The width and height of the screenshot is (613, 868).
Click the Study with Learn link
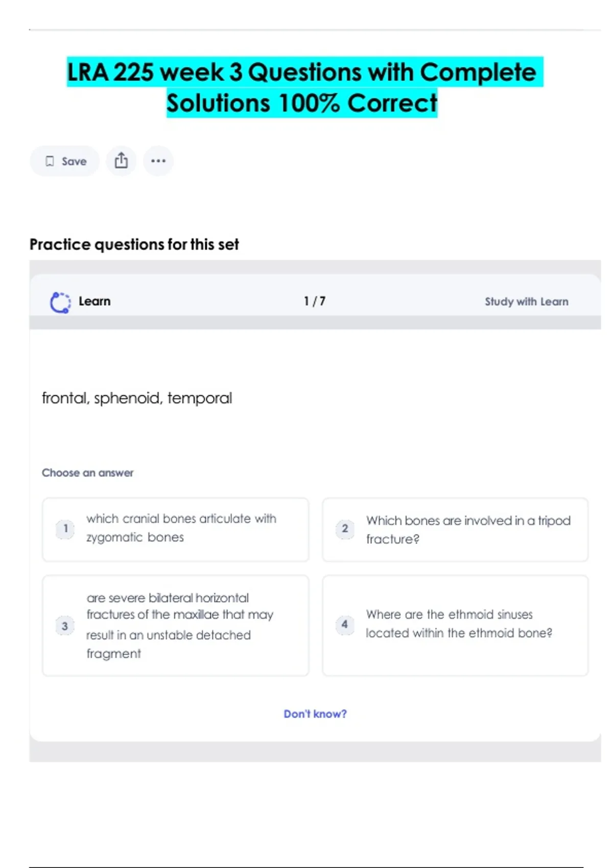click(x=526, y=302)
